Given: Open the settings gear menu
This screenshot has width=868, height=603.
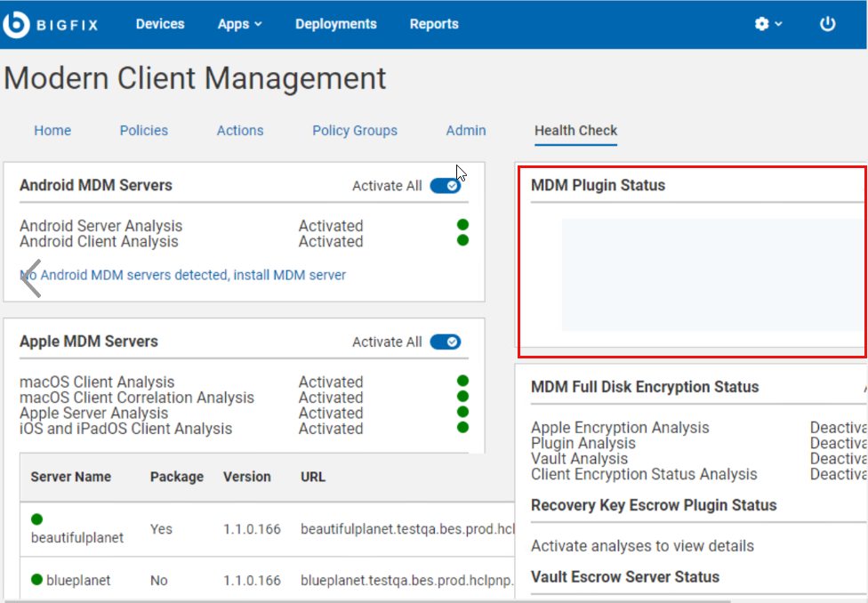Looking at the screenshot, I should (x=768, y=24).
